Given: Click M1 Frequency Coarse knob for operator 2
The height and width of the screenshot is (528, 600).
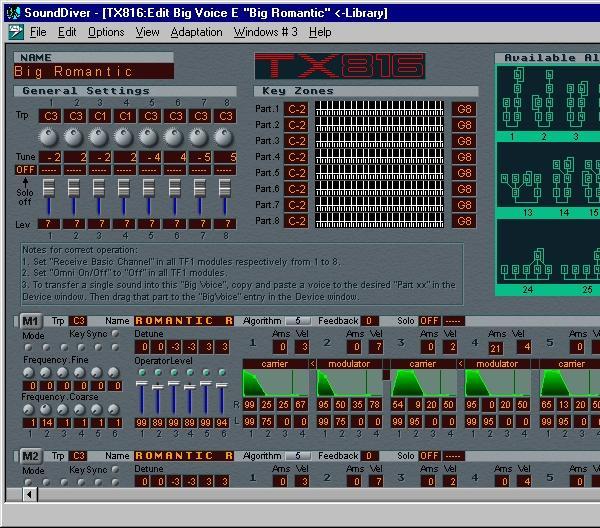Looking at the screenshot, I should click(x=46, y=410).
